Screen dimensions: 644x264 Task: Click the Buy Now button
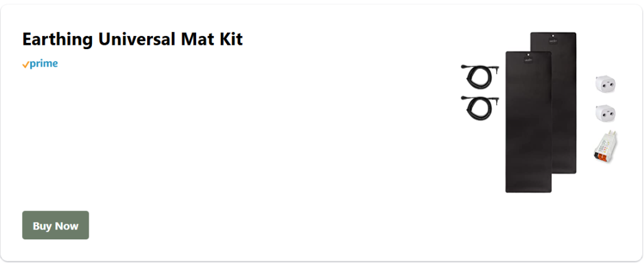(x=55, y=226)
